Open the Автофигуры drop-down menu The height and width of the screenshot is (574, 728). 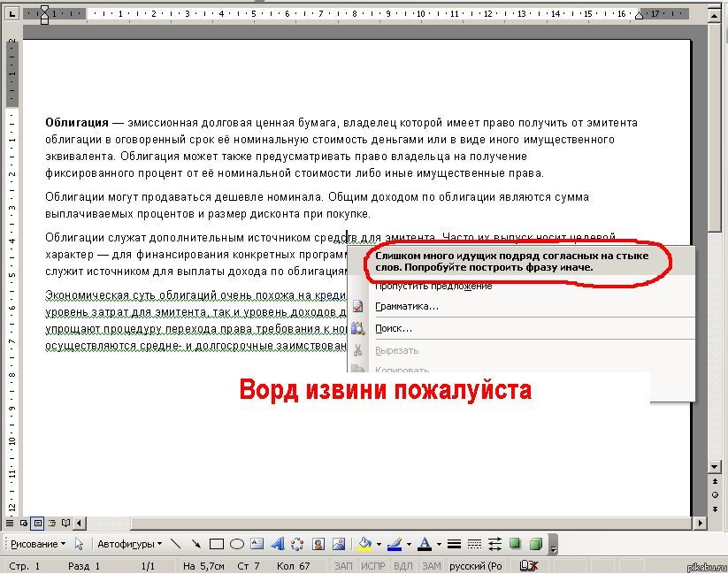pos(129,544)
